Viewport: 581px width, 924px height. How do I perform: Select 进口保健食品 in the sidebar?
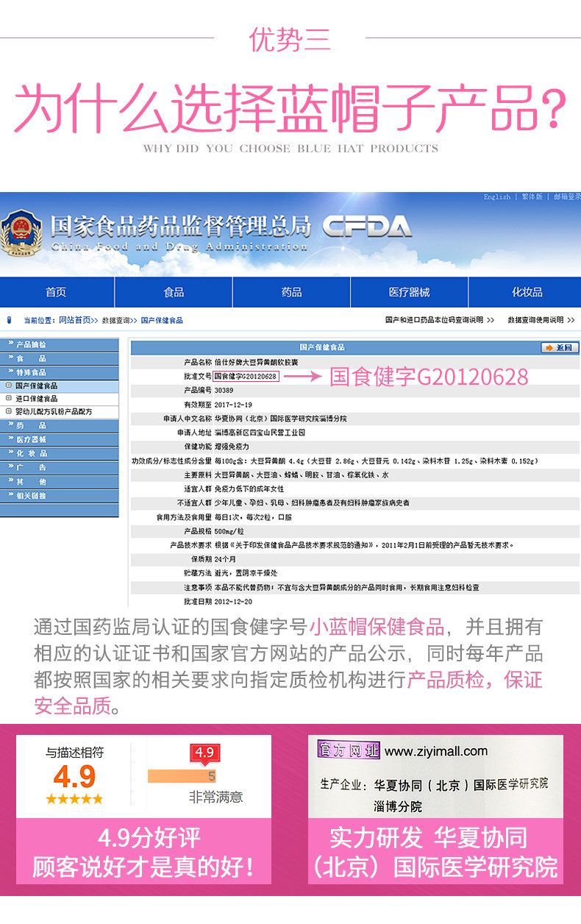[x=59, y=398]
